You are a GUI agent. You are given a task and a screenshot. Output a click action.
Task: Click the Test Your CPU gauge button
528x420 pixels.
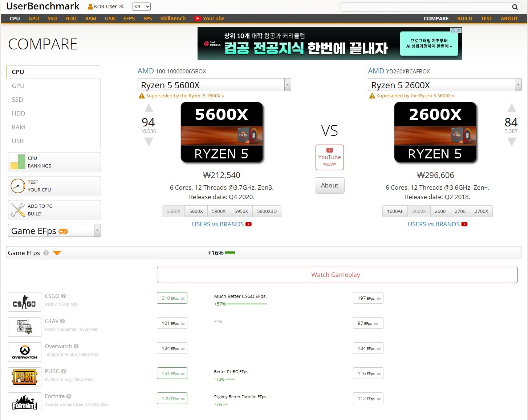[54, 186]
